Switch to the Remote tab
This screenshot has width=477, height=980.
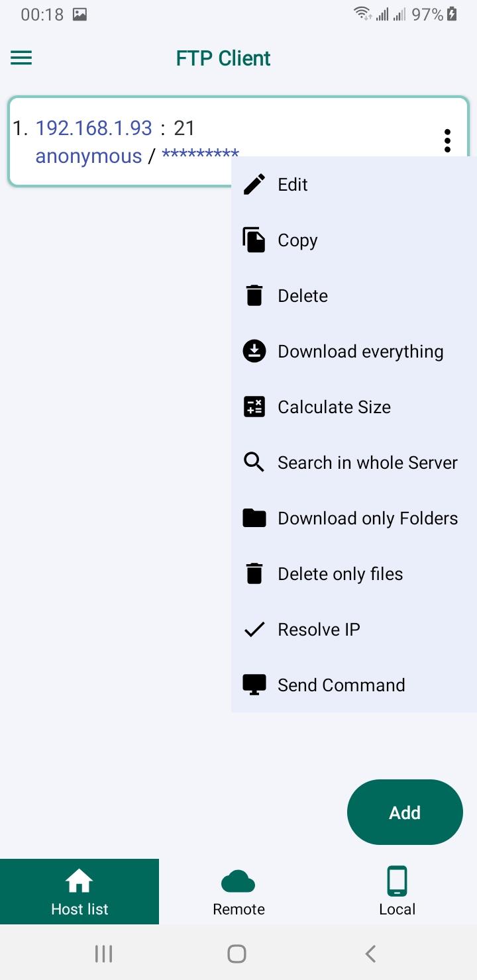tap(238, 891)
